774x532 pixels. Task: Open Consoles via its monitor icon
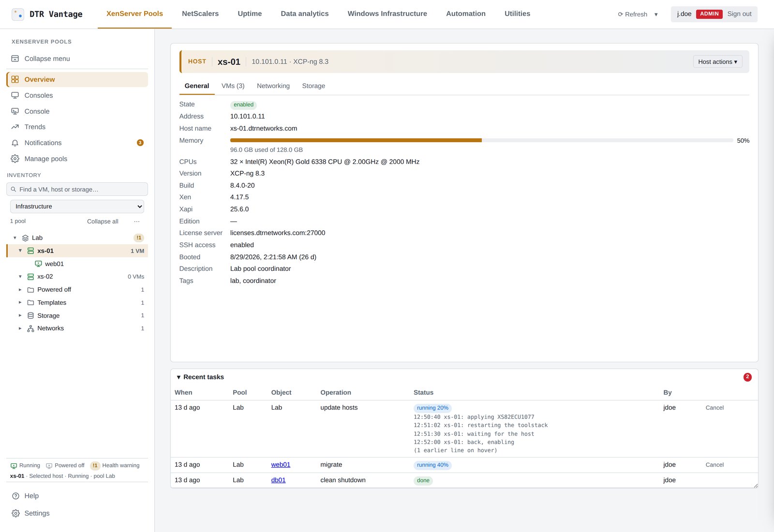tap(15, 95)
